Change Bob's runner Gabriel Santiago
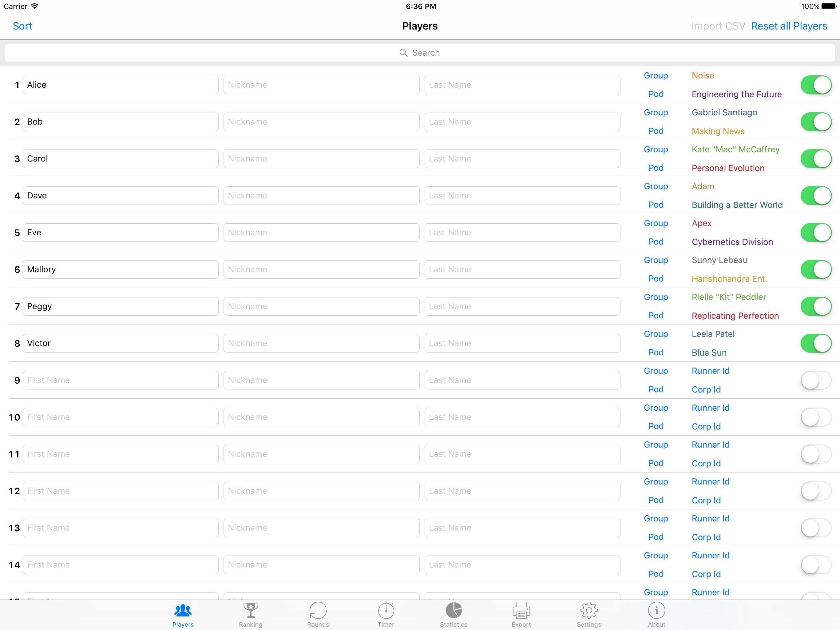The image size is (840, 630). point(724,113)
